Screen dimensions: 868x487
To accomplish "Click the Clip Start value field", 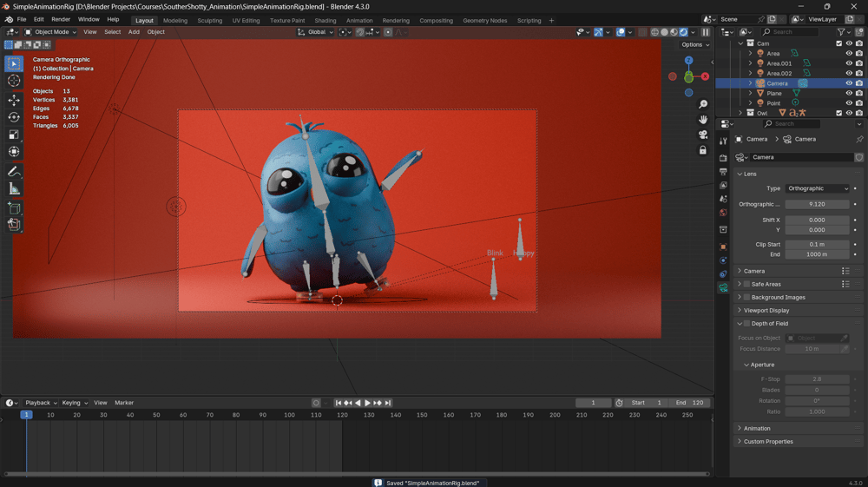I will point(817,245).
